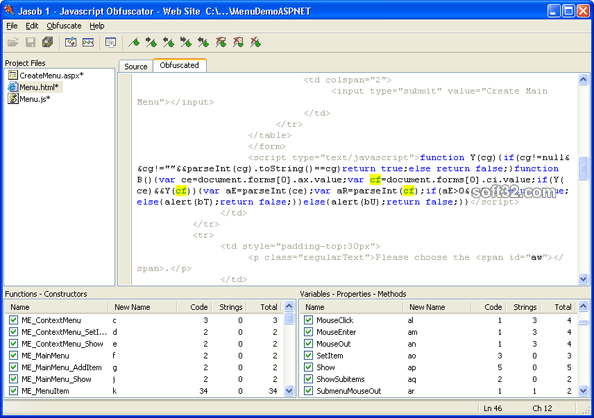Screen dimensions: 594x418
Task: Click the flag with single right arrow icon
Action: click(151, 42)
